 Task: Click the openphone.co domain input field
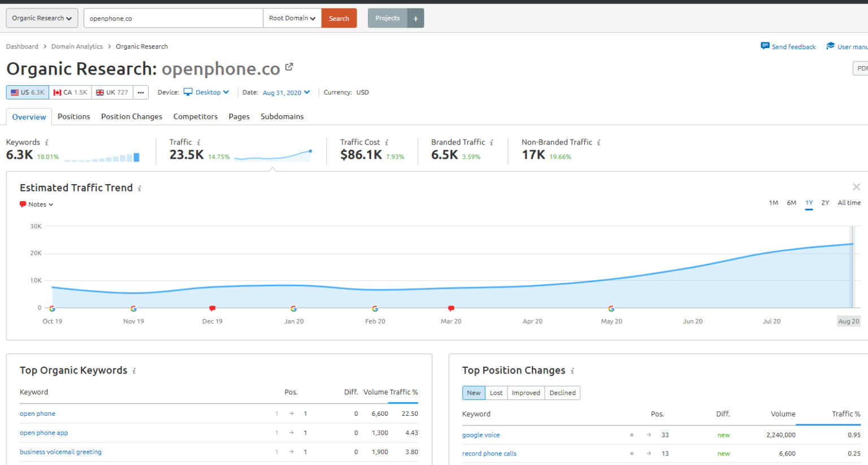point(173,18)
